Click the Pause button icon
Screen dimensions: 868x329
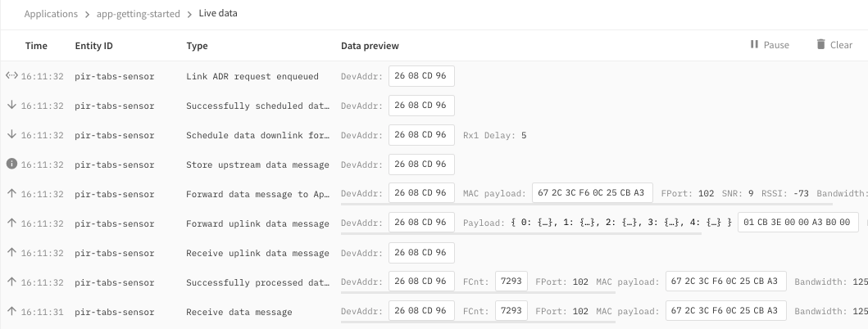[x=754, y=45]
